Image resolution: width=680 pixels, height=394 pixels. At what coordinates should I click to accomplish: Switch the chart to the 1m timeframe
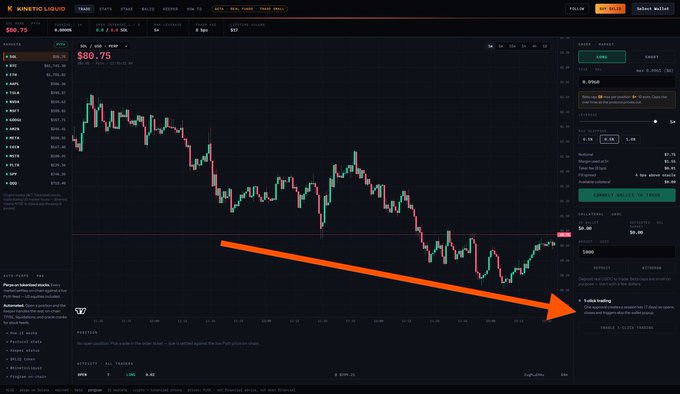pos(490,46)
